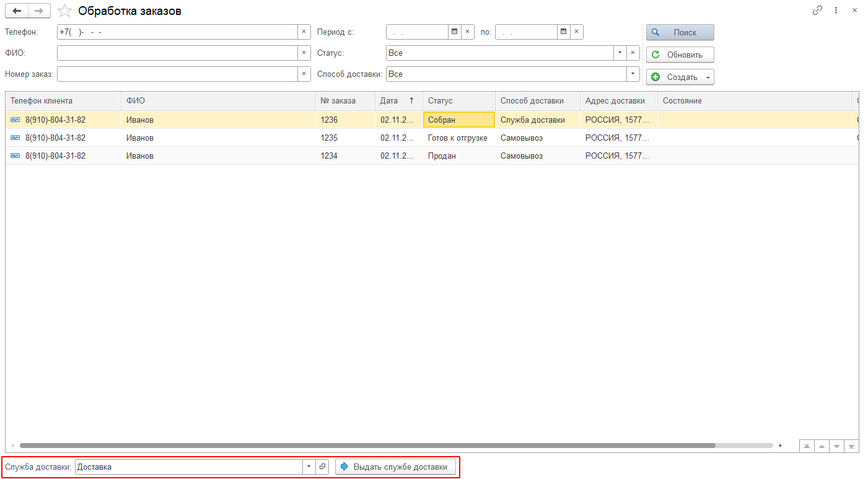Click the Служба доставки field with Доставка
868x479 pixels.
(189, 467)
